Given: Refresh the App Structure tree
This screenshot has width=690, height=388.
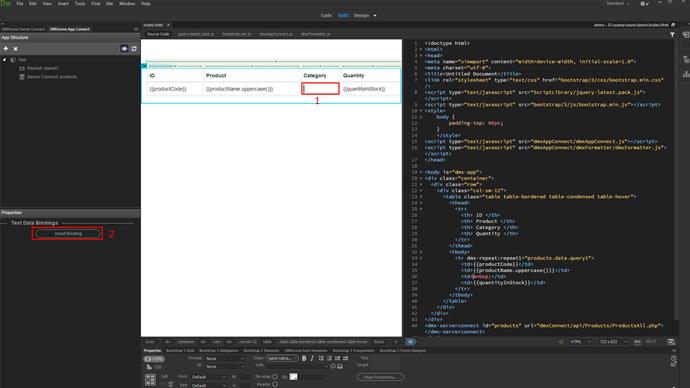Looking at the screenshot, I should click(134, 48).
